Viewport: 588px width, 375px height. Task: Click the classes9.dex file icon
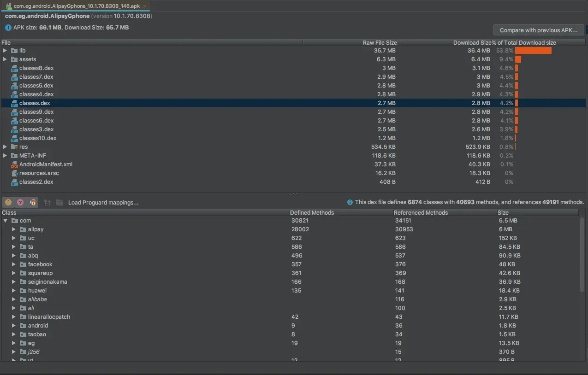[x=14, y=112]
